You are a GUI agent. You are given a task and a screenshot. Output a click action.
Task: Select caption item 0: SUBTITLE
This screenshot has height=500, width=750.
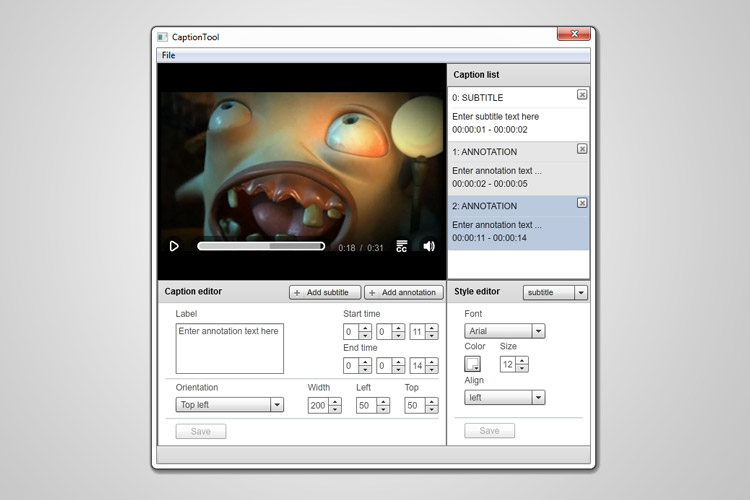(518, 114)
